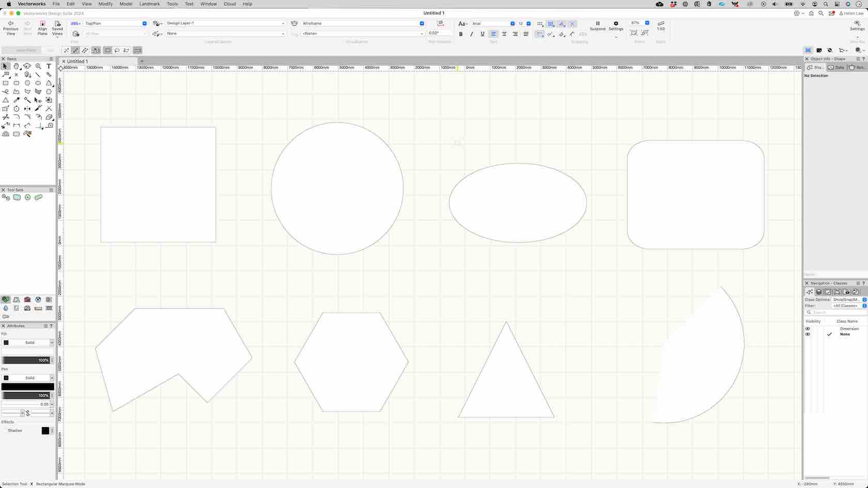Open the Landmark menu
Viewport: 868px width, 488px height.
pos(149,4)
